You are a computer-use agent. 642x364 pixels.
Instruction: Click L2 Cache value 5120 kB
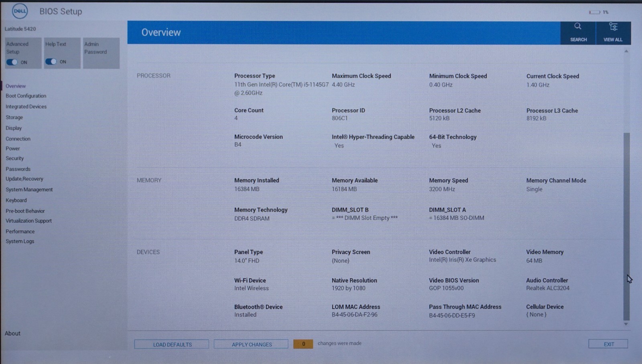pos(439,118)
